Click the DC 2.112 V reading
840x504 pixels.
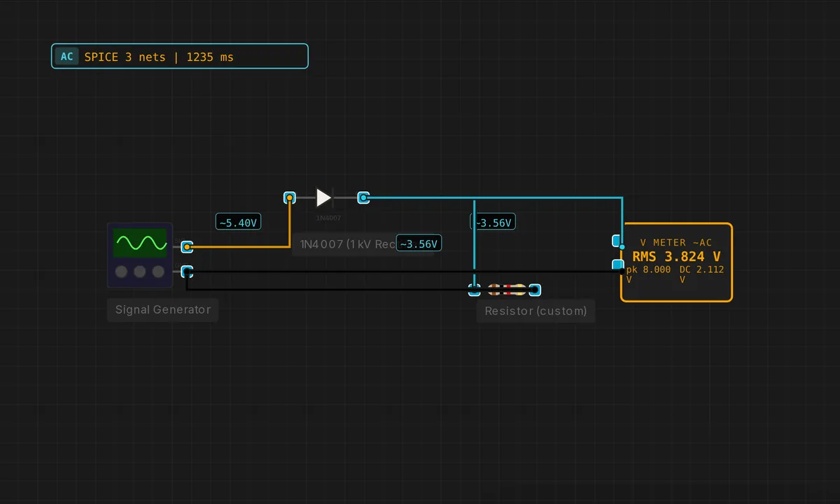point(702,274)
